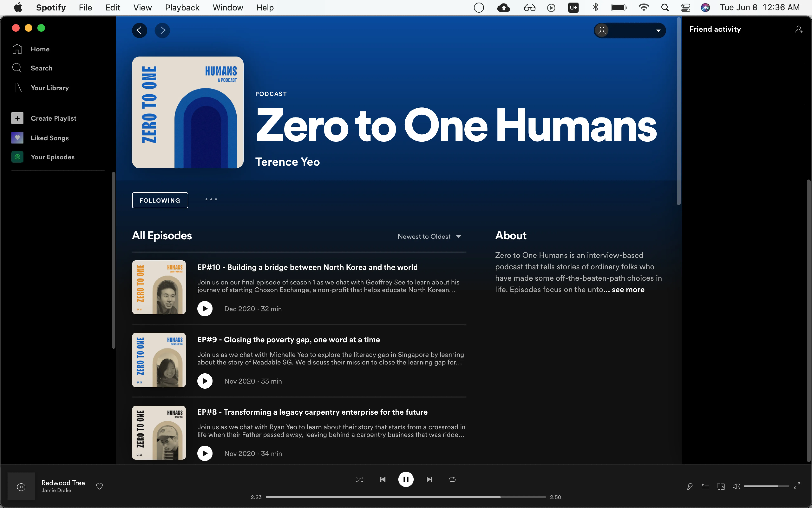812x508 pixels.
Task: Open Liked Songs
Action: 40,138
